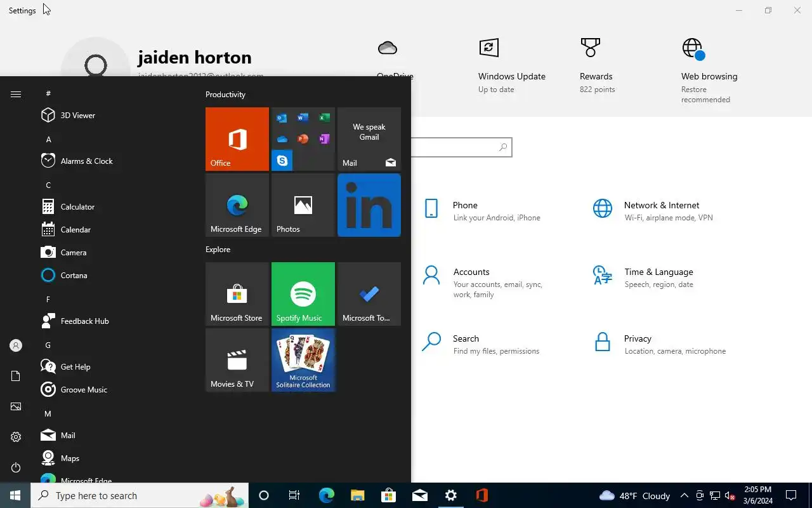The width and height of the screenshot is (812, 508).
Task: Open Windows Update in Settings header
Action: (x=512, y=66)
